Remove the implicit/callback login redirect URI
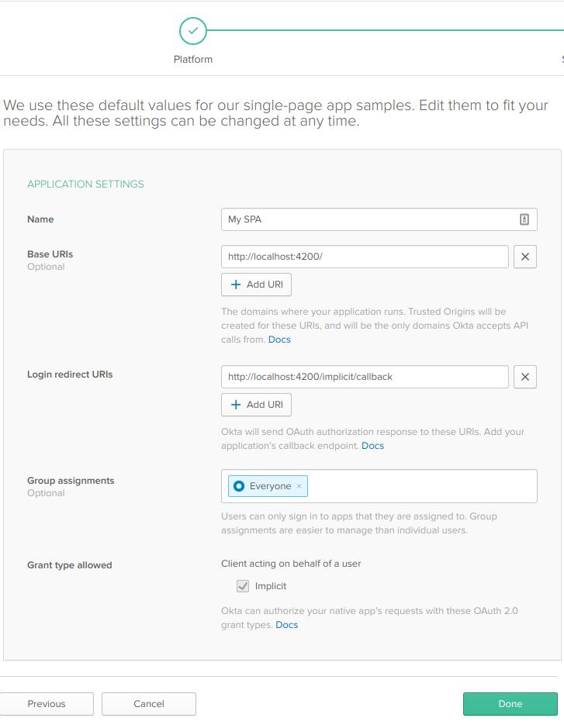Viewport: 564px width, 728px height. tap(525, 377)
